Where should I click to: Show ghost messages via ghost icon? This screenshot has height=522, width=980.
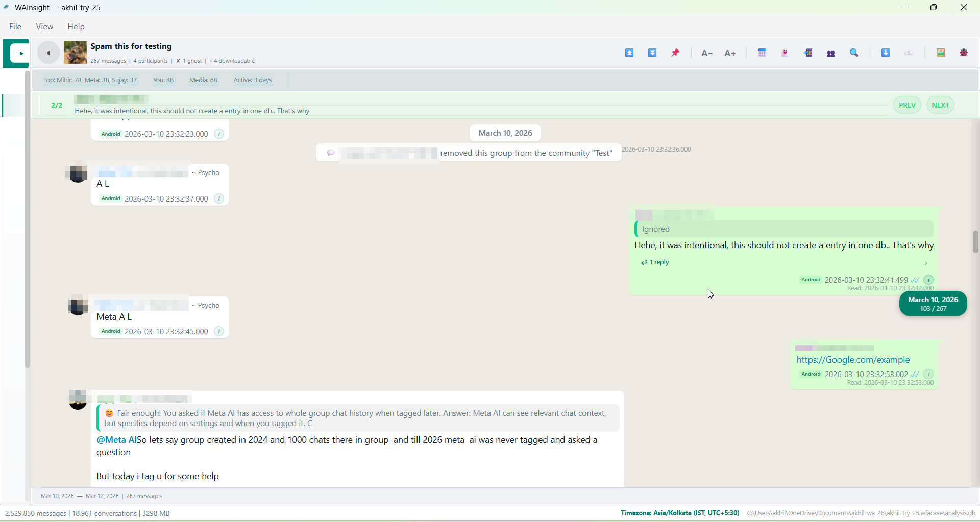pyautogui.click(x=786, y=53)
